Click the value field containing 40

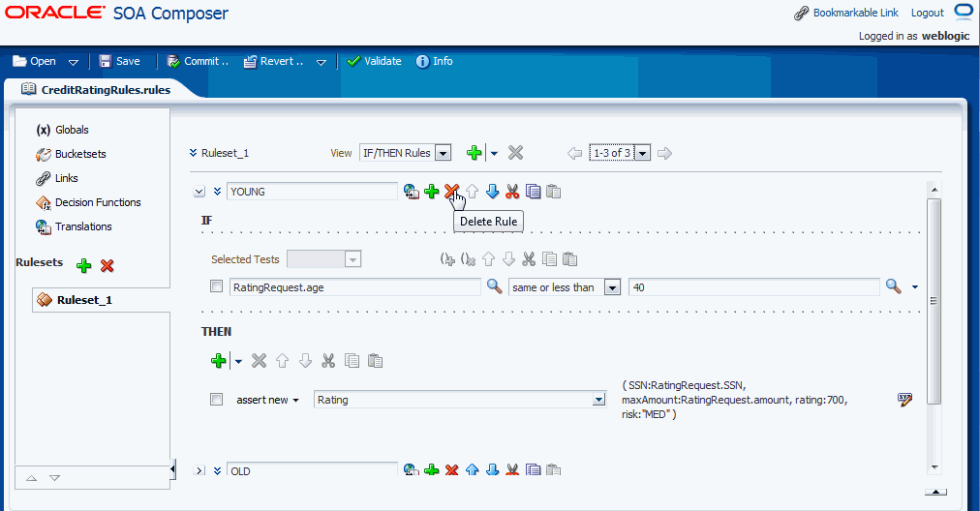(x=753, y=287)
